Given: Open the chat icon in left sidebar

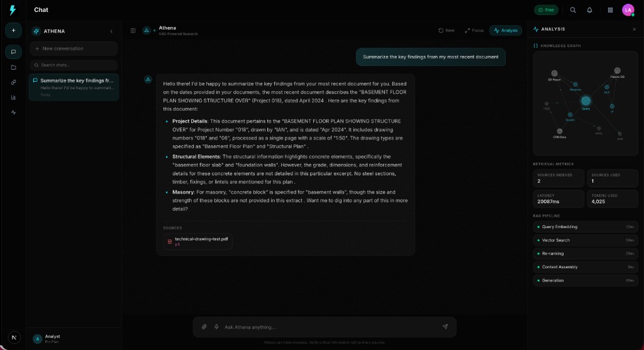Looking at the screenshot, I should pos(13,52).
